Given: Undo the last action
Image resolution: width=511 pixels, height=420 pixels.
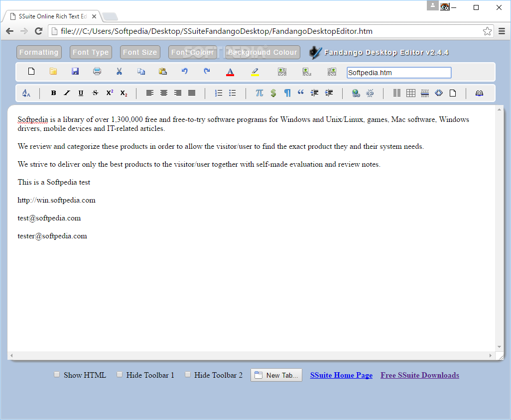Looking at the screenshot, I should (x=185, y=71).
